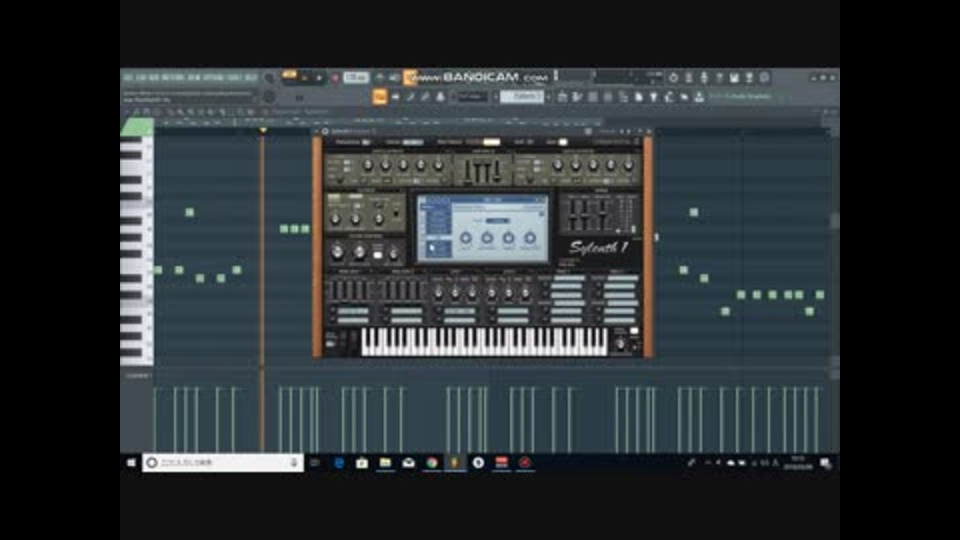Turn the first knob of Oscillator A1

(x=368, y=165)
